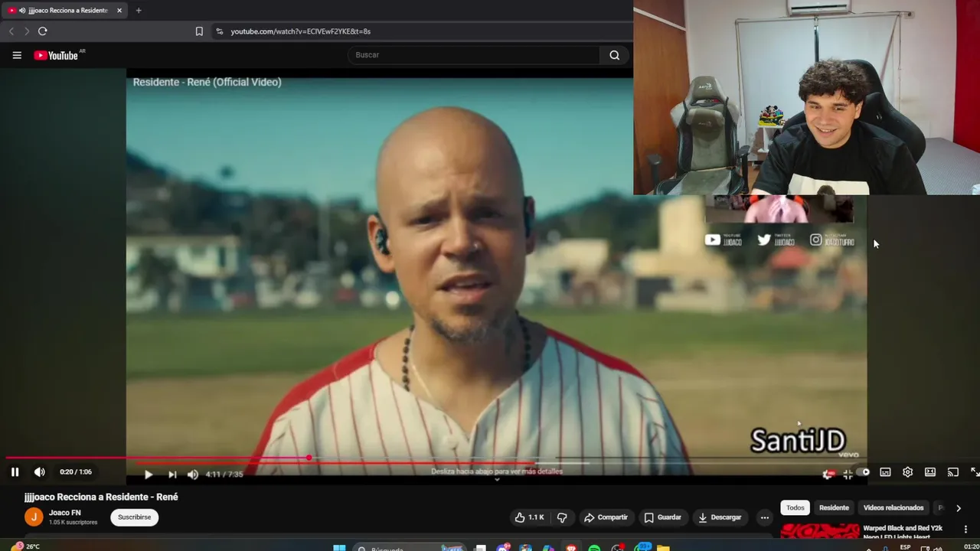Select the Residente filter chip
This screenshot has height=551, width=980.
[834, 507]
